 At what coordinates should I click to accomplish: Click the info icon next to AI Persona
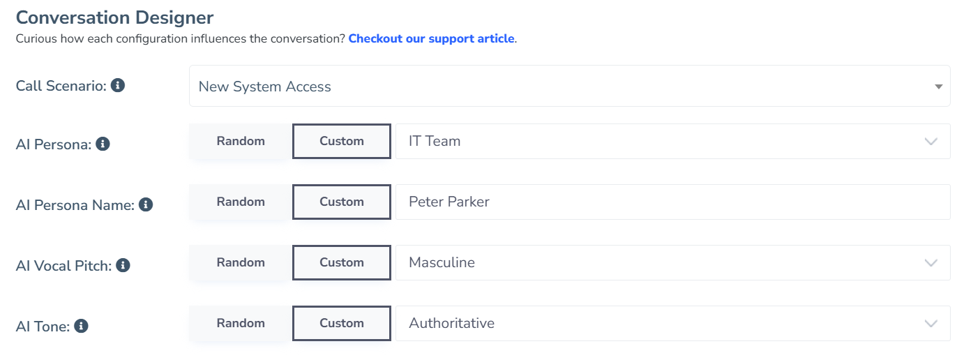click(x=103, y=144)
